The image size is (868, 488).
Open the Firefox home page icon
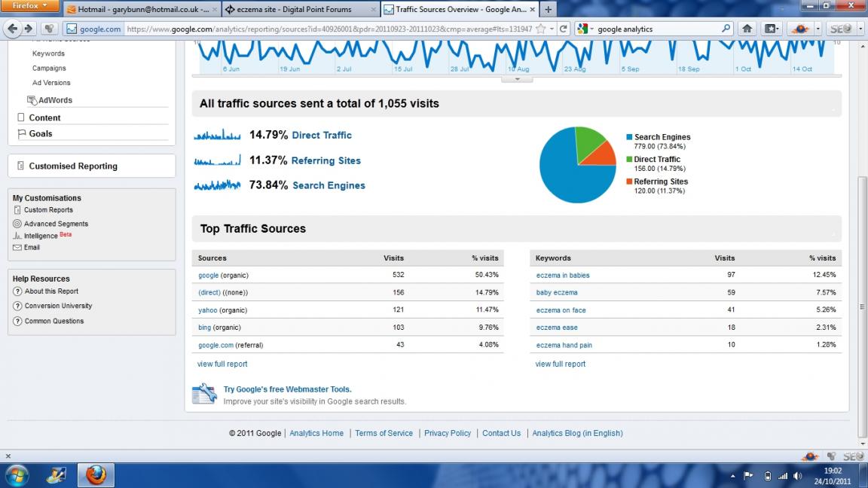(x=747, y=29)
